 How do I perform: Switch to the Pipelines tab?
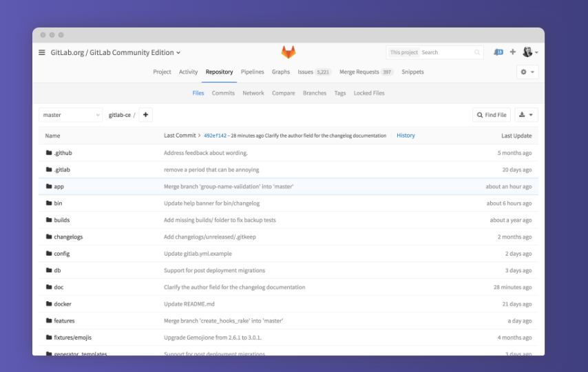point(252,72)
